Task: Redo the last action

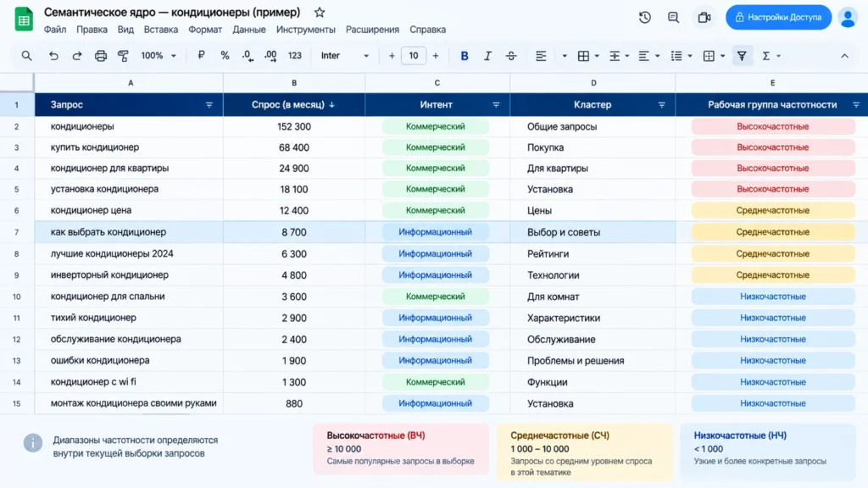Action: pyautogui.click(x=76, y=55)
